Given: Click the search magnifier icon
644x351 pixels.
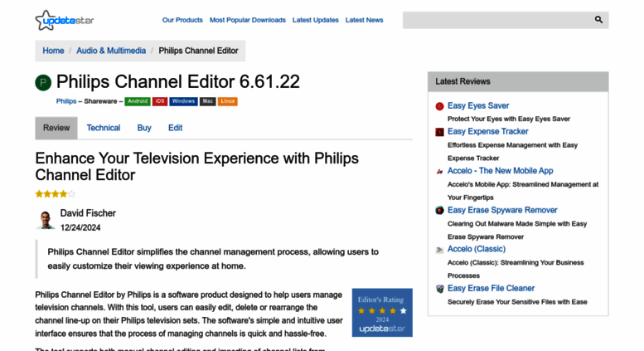Looking at the screenshot, I should pyautogui.click(x=598, y=20).
